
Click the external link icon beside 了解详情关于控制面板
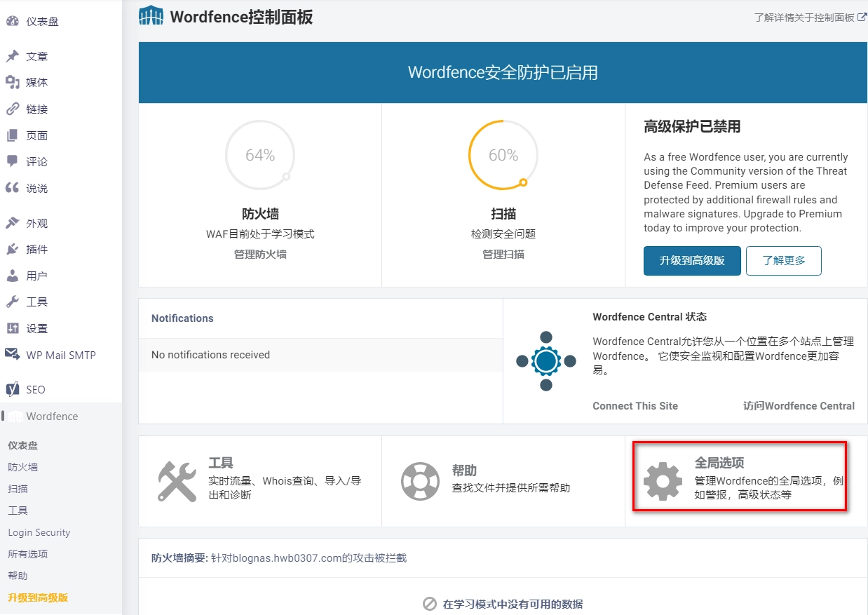pos(862,17)
